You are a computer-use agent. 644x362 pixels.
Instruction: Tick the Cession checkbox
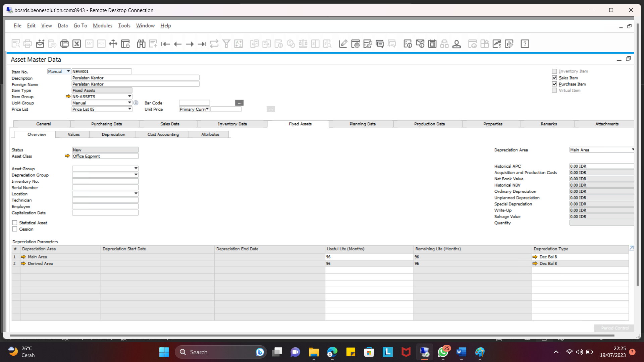tap(15, 229)
